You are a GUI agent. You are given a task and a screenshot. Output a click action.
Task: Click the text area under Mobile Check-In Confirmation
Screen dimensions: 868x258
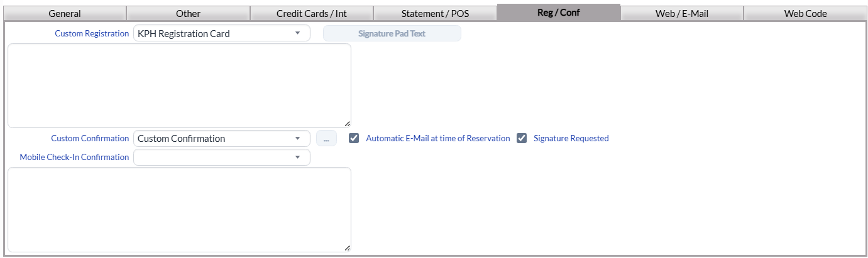[x=179, y=209]
